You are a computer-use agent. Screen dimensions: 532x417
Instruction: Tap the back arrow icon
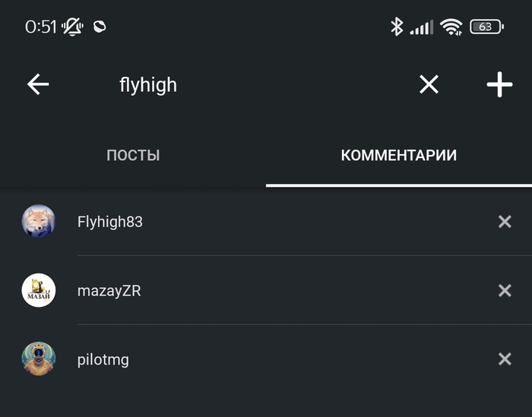[38, 84]
